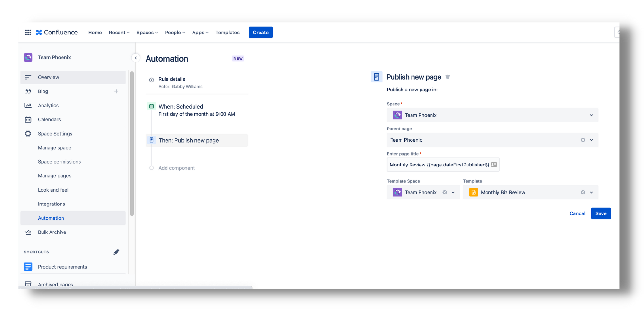The width and height of the screenshot is (644, 322).
Task: Collapse the sidebar with arrow button
Action: tap(136, 58)
